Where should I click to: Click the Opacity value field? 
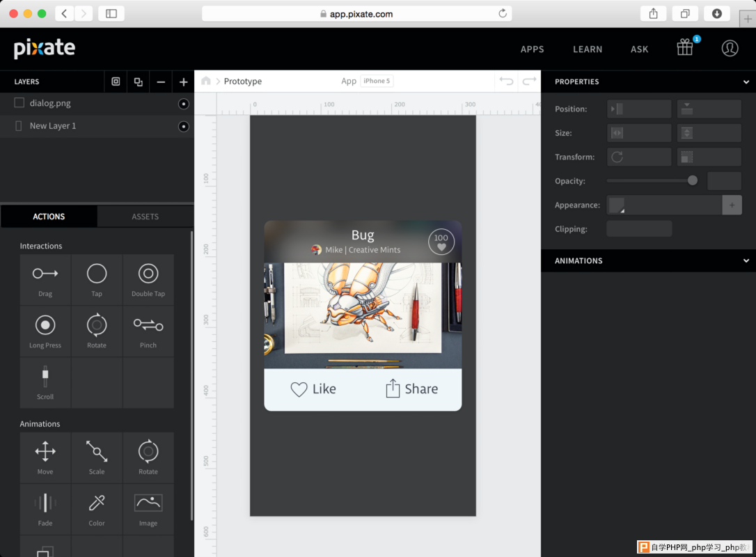pyautogui.click(x=724, y=181)
